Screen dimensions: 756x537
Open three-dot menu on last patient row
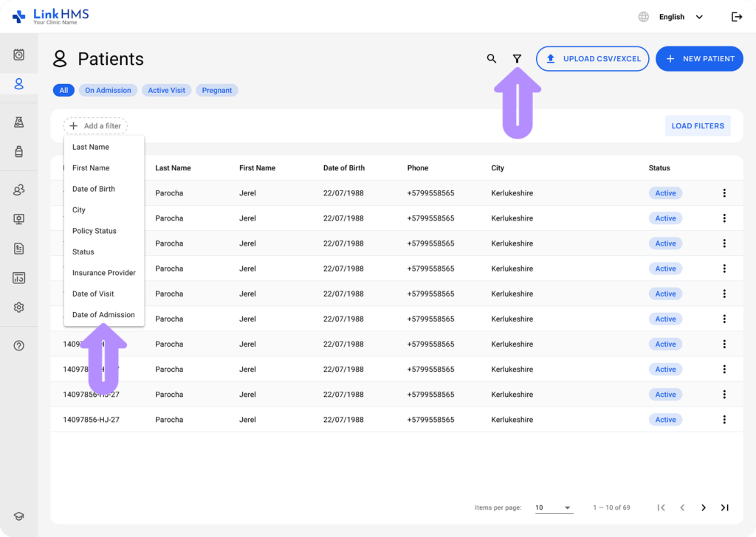pyautogui.click(x=724, y=420)
